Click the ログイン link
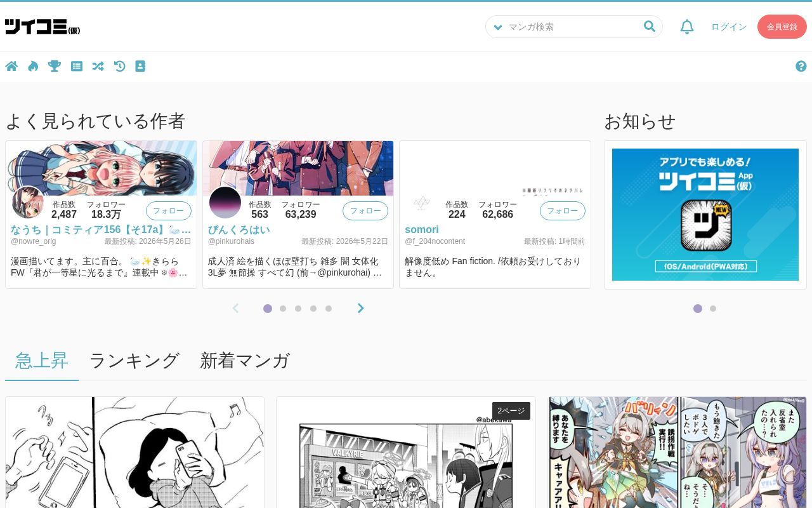The height and width of the screenshot is (508, 812). pos(729,27)
